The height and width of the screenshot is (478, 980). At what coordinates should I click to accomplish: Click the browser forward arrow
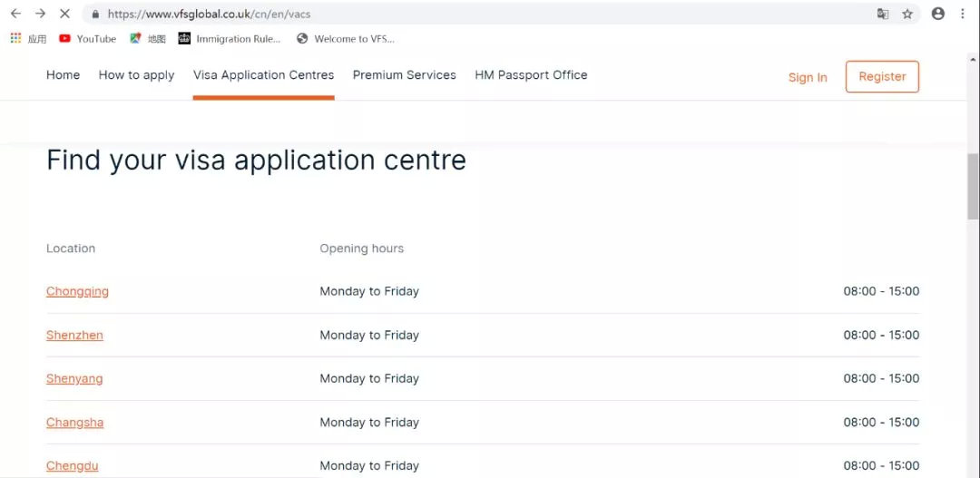[x=40, y=14]
